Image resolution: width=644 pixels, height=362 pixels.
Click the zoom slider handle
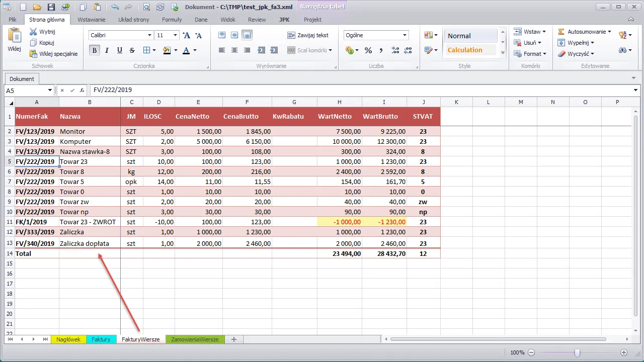577,352
